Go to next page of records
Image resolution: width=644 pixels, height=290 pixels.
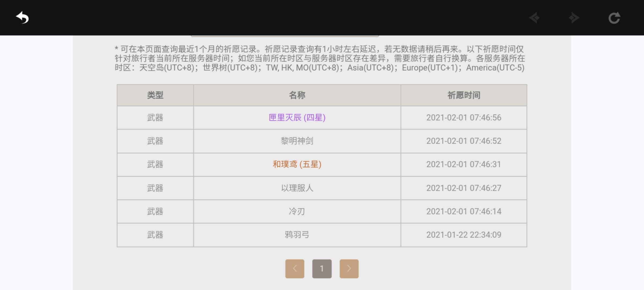(349, 269)
